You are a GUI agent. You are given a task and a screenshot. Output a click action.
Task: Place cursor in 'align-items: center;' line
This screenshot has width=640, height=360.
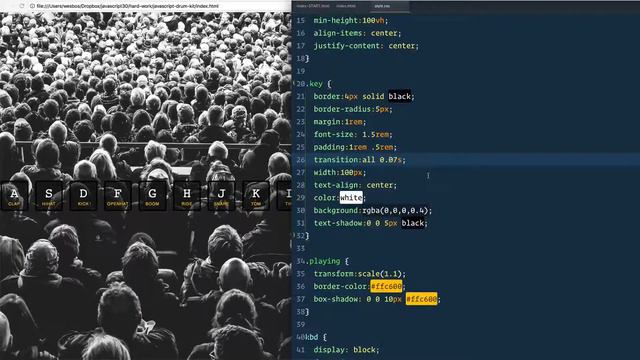pyautogui.click(x=357, y=33)
